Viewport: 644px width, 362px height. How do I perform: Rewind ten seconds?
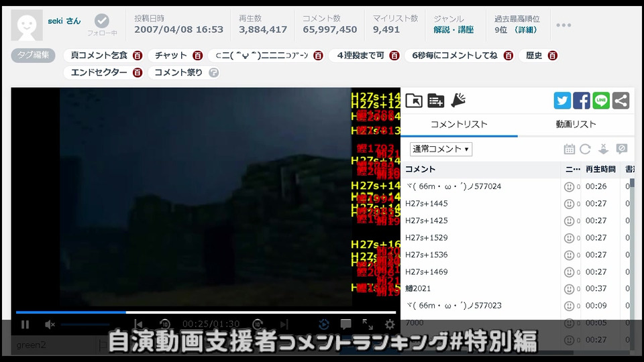[165, 324]
